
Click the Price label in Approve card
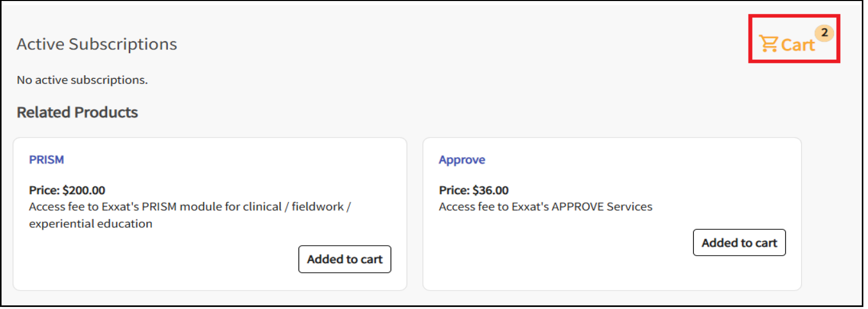[454, 191]
